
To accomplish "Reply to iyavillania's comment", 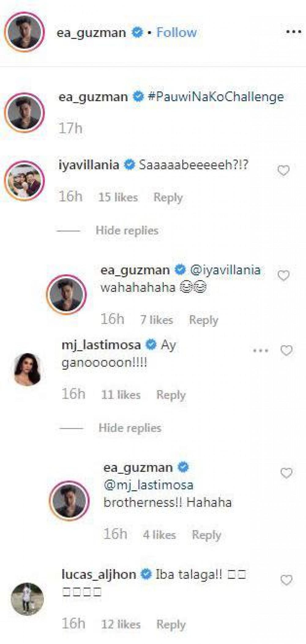I will [168, 197].
